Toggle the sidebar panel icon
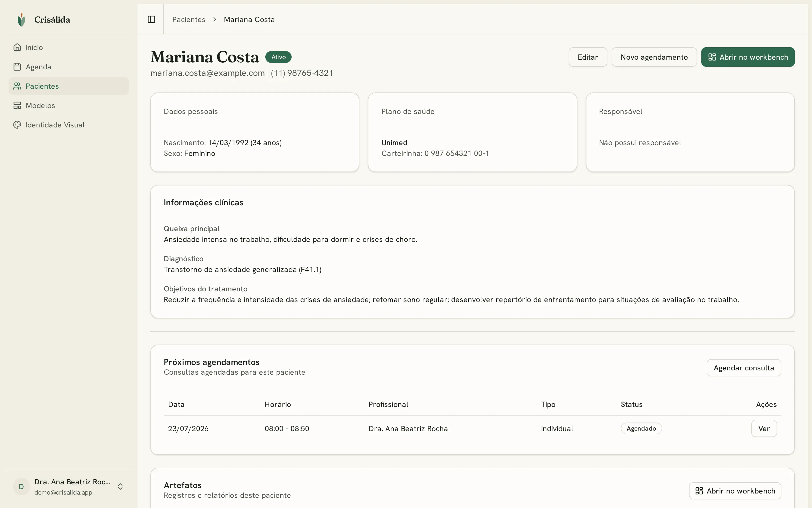This screenshot has height=508, width=812. [151, 19]
